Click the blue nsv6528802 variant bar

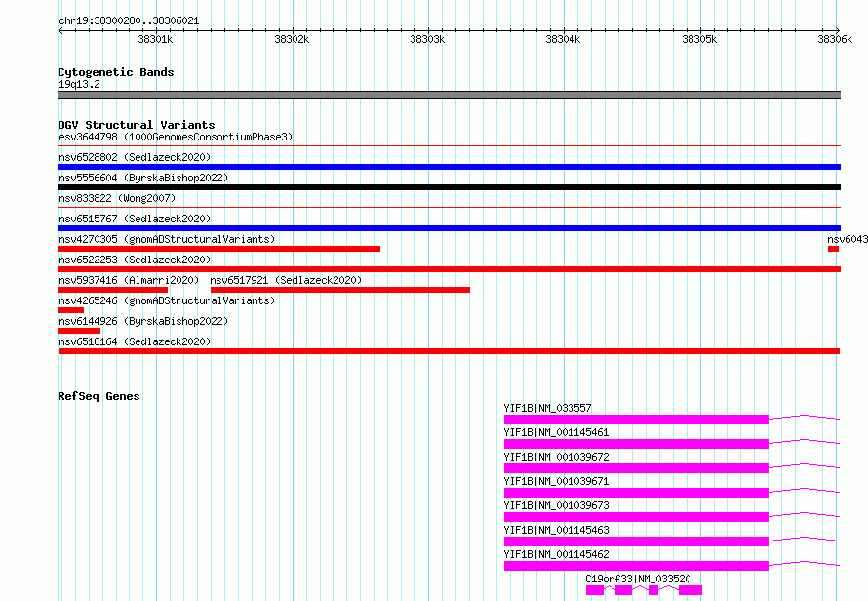(x=449, y=167)
